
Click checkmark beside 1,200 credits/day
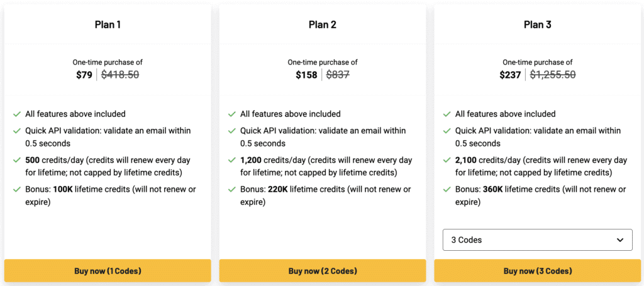click(x=231, y=161)
